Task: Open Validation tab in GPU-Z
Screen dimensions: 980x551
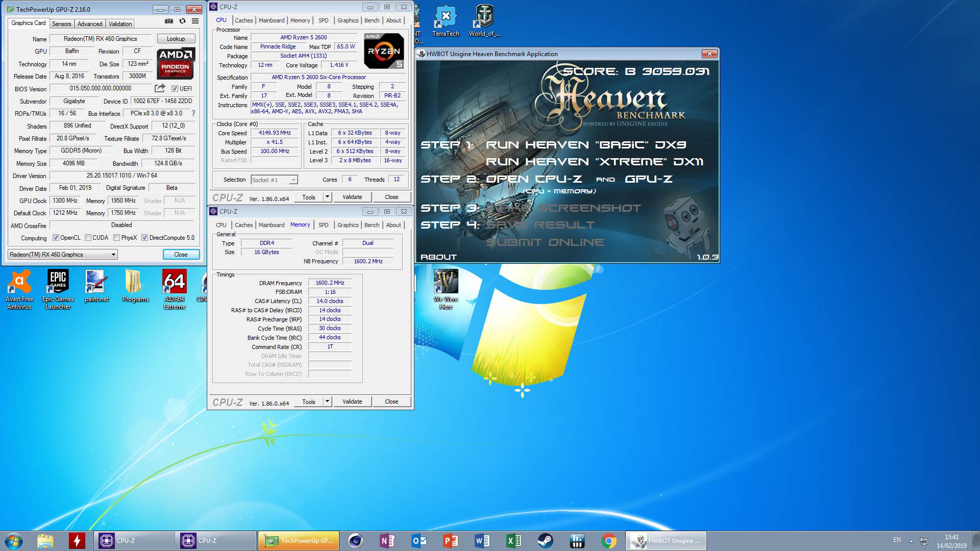Action: click(x=120, y=24)
